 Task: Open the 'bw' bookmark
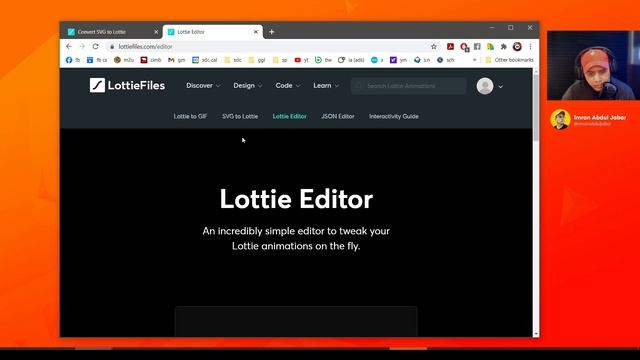coord(323,60)
